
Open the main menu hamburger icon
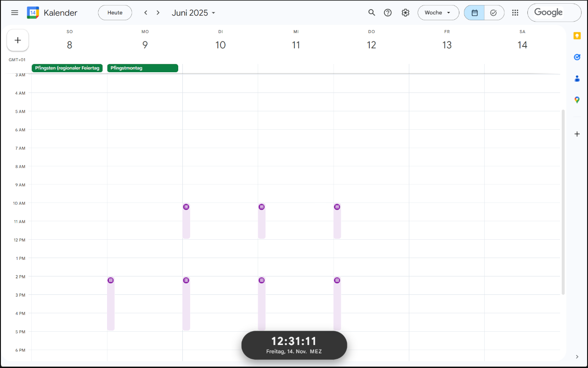[x=15, y=12]
